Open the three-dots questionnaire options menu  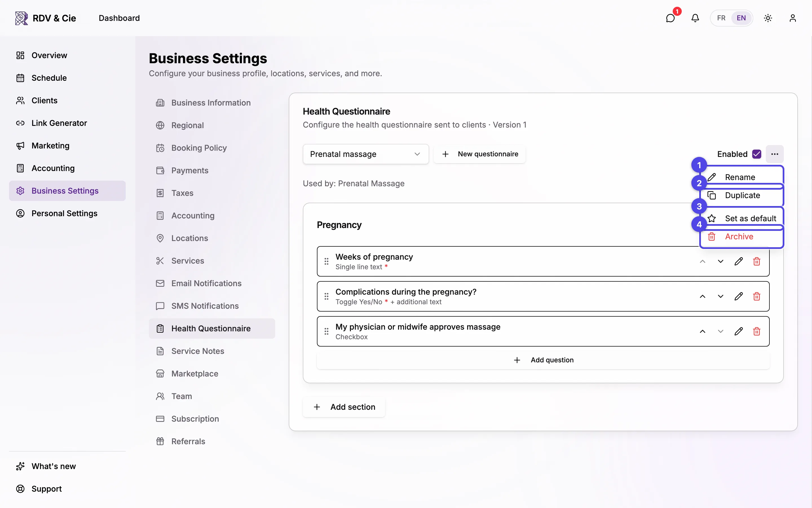[775, 154]
